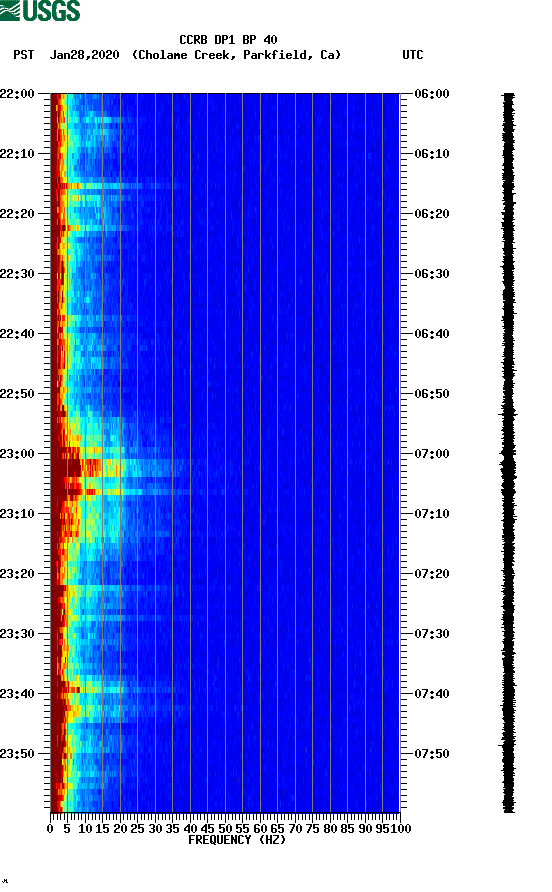Click the '07:20' UTC time label
Viewport: 552px width, 892px height.
(x=432, y=573)
